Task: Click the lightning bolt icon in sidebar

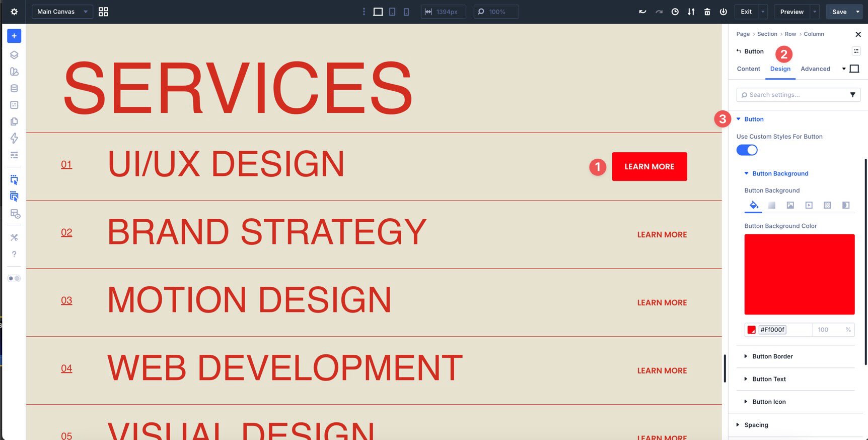Action: pos(14,138)
